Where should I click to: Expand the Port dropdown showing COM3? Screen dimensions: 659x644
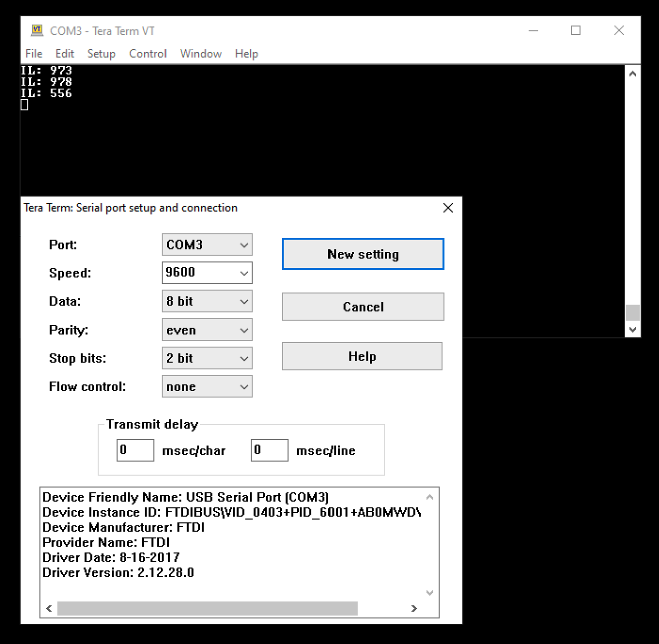(x=207, y=245)
